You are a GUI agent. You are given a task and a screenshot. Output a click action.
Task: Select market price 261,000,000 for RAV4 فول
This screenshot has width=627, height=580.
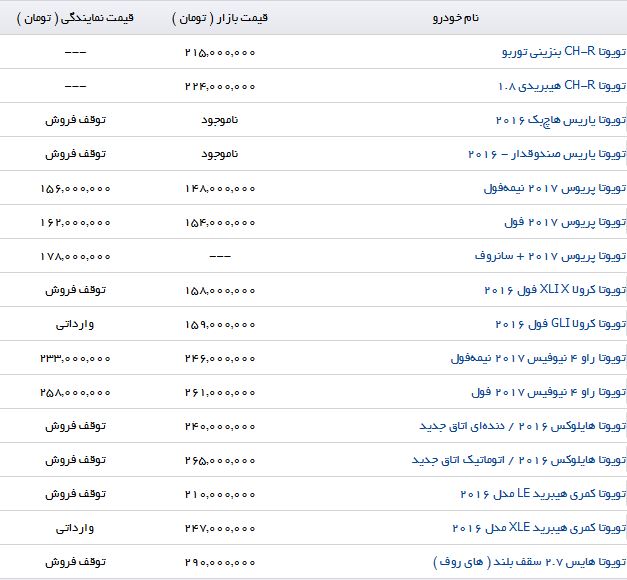[220, 392]
